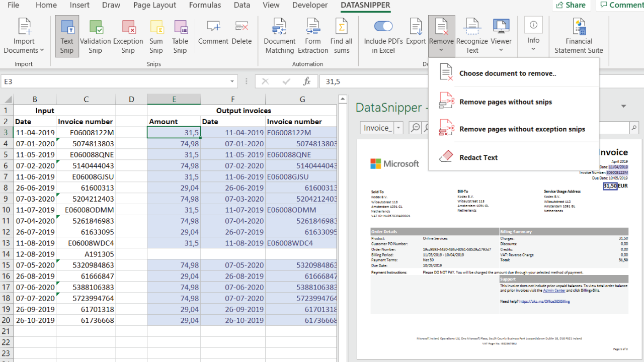The width and height of the screenshot is (644, 362).
Task: Open Document Matching
Action: [x=279, y=35]
